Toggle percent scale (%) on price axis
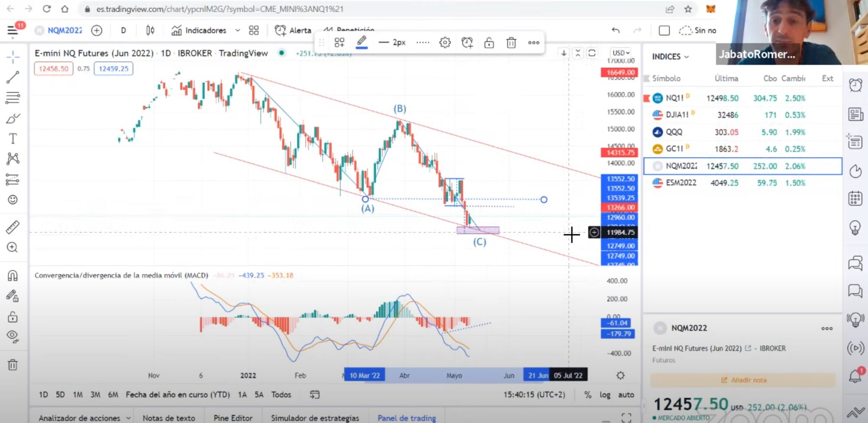 588,395
